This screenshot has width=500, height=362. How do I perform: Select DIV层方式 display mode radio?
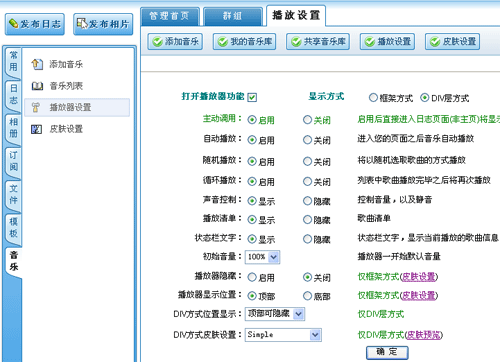424,98
